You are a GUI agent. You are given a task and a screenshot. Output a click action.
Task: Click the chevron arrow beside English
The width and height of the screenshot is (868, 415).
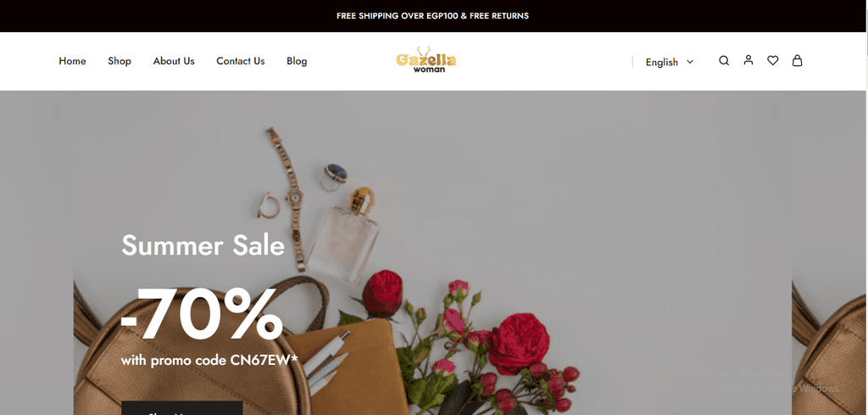click(x=690, y=62)
